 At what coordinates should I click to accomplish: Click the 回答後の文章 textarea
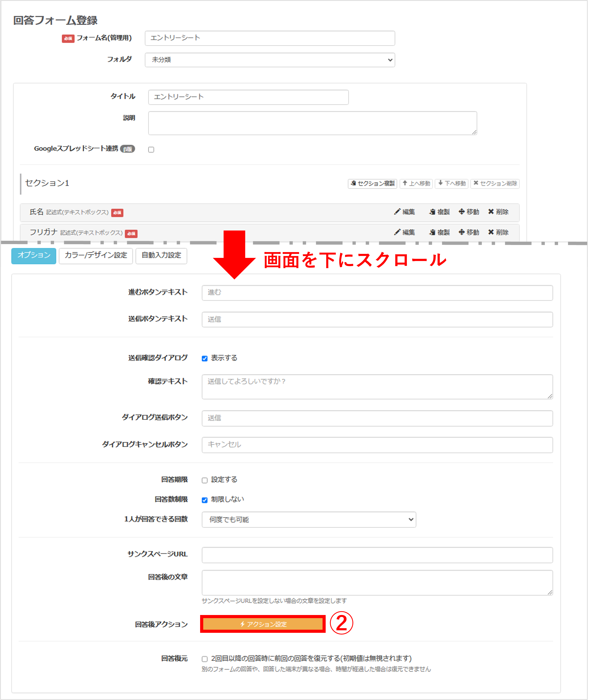pos(377,583)
